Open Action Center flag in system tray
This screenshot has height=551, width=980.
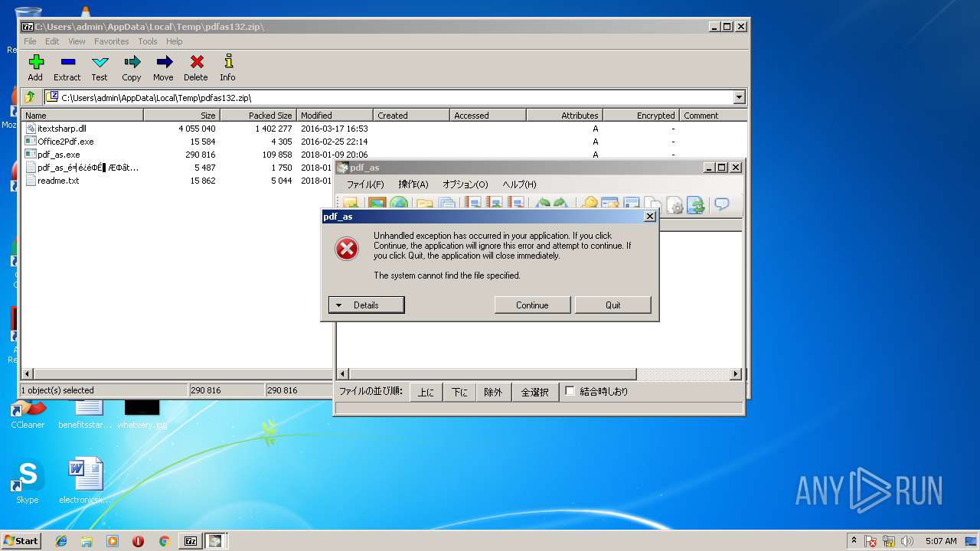[x=871, y=541]
